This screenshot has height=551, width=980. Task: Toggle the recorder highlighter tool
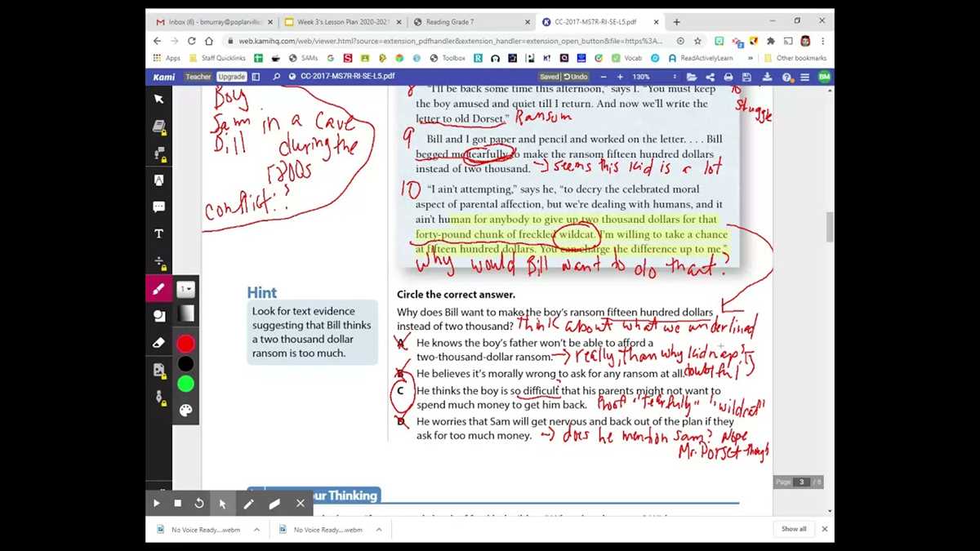[x=274, y=504]
